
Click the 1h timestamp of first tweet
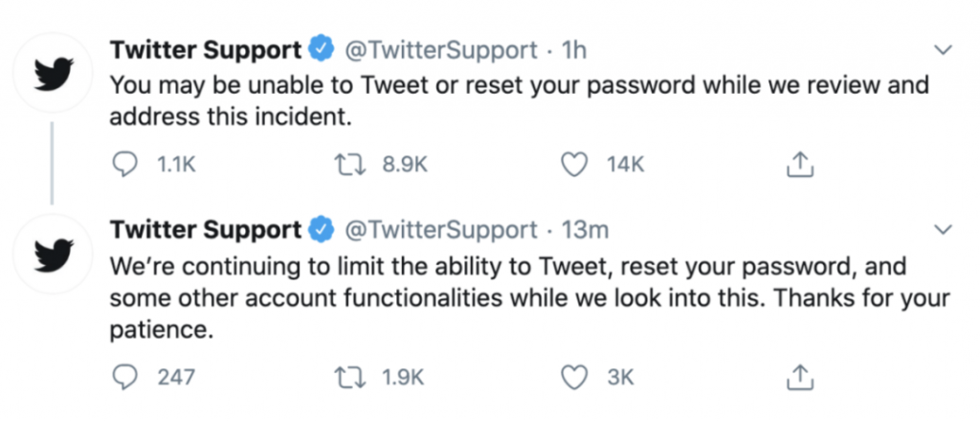click(574, 50)
